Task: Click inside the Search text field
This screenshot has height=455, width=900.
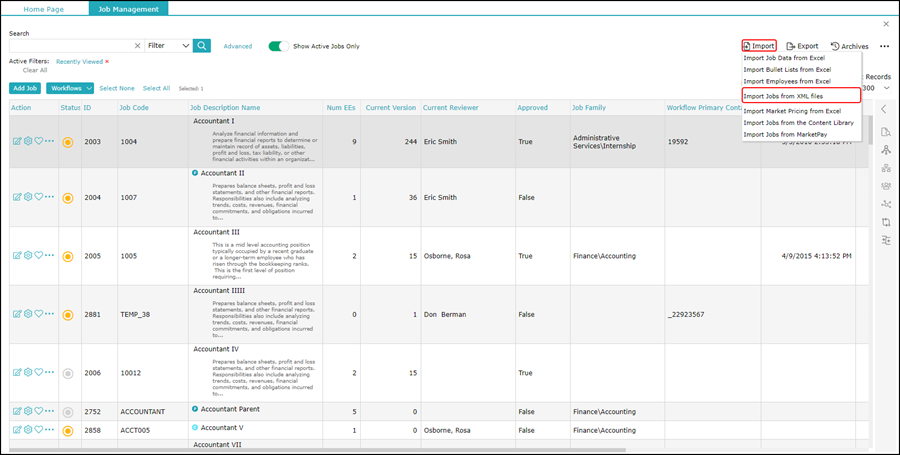Action: [70, 46]
